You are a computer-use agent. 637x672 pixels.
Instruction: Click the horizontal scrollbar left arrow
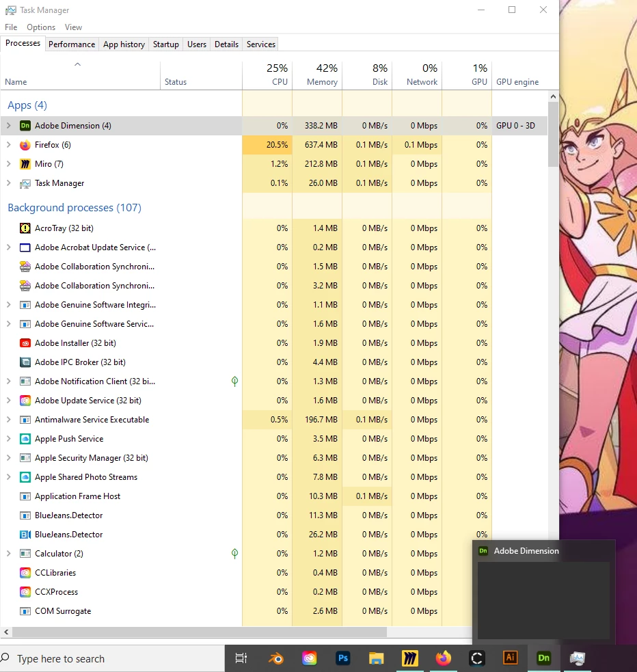coord(6,632)
